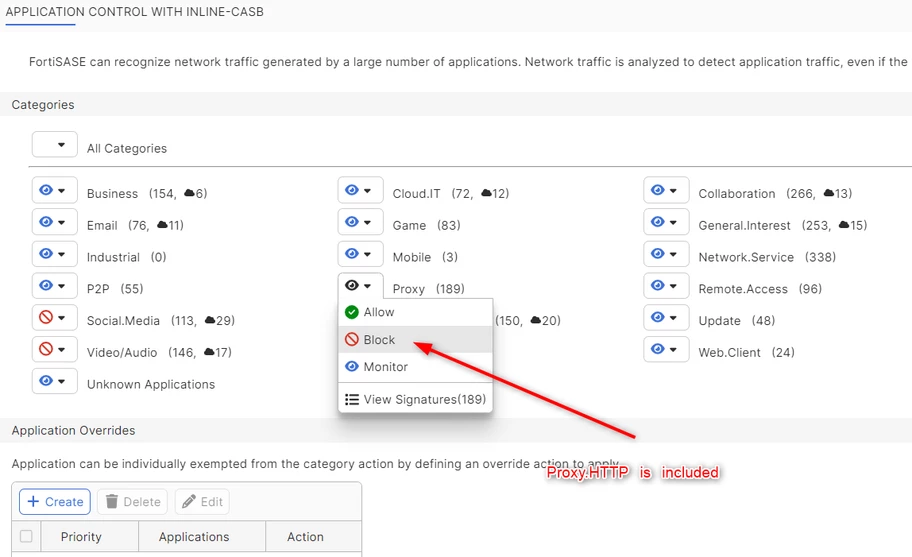Click the Delete override button
912x557 pixels.
(133, 502)
